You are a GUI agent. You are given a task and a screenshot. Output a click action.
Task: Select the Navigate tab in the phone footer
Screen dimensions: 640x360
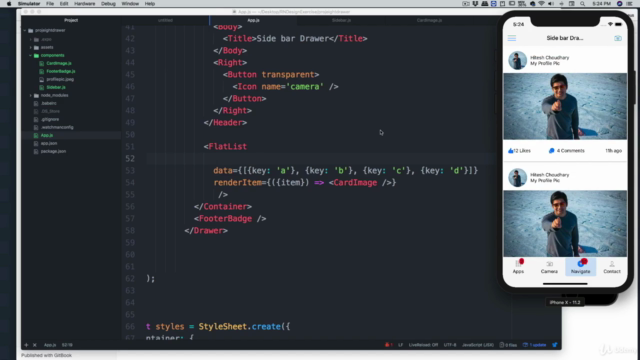coord(580,267)
